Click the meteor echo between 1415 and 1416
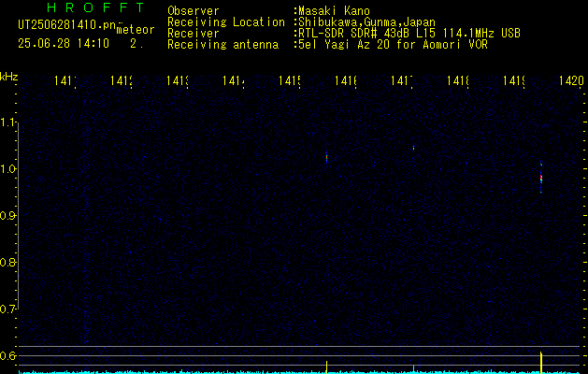 click(x=326, y=157)
